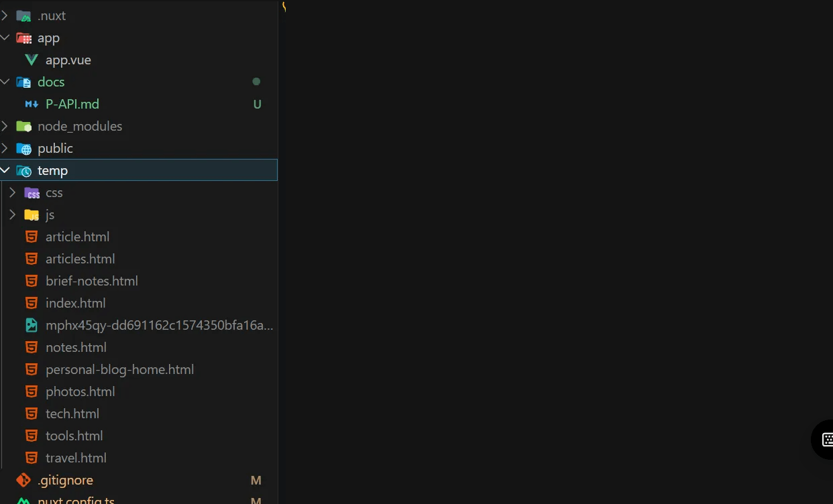The width and height of the screenshot is (833, 504).
Task: Click the U untracked badge on P-API.md
Action: point(257,104)
